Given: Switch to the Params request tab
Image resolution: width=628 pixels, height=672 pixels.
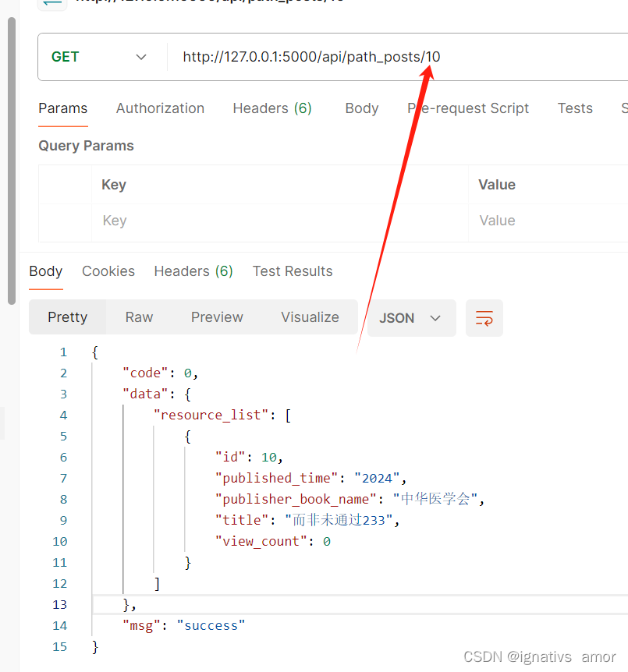Looking at the screenshot, I should point(62,108).
